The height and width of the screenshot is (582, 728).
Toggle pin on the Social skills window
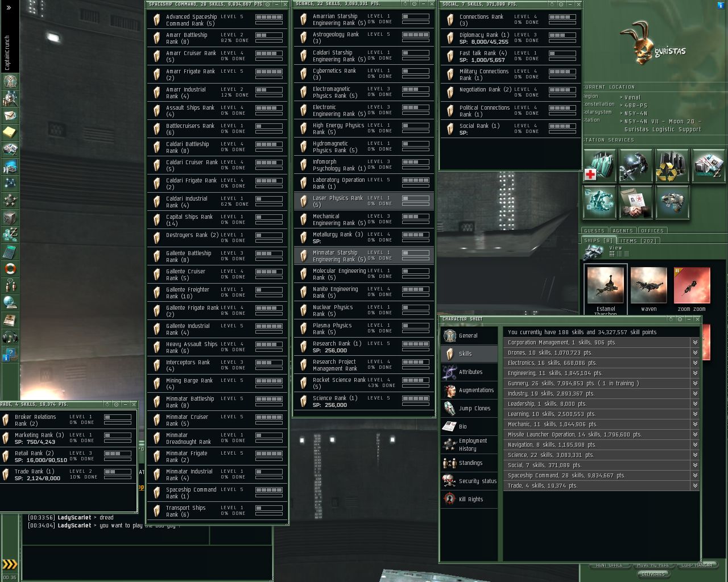point(560,4)
